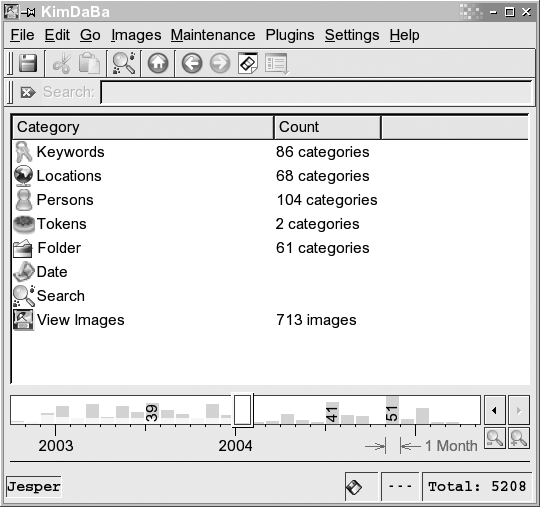Click the Save floppy disk icon
Screen dimensions: 540x507
tap(28, 63)
